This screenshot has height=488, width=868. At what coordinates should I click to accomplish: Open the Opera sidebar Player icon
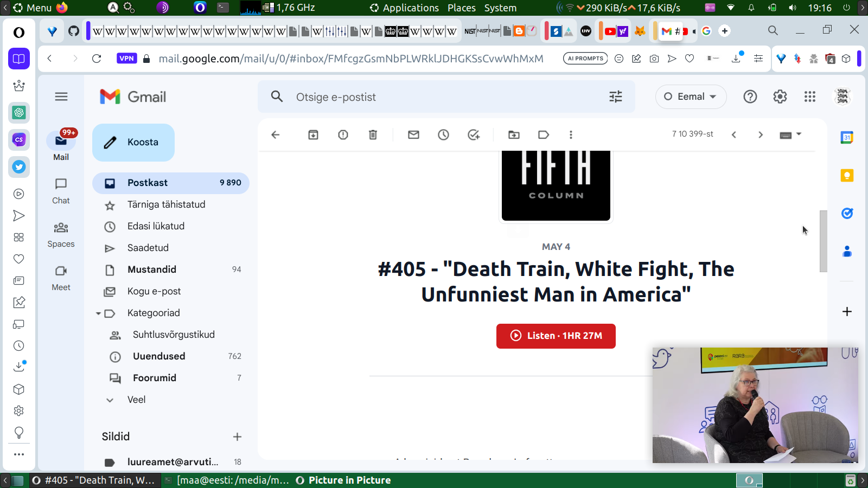pyautogui.click(x=19, y=194)
